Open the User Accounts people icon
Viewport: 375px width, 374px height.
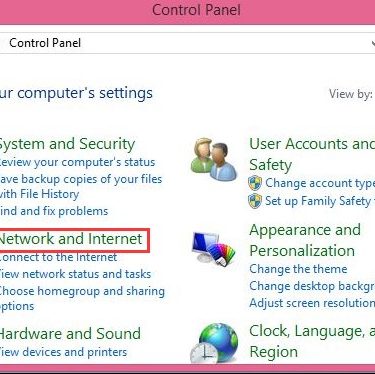pos(214,159)
